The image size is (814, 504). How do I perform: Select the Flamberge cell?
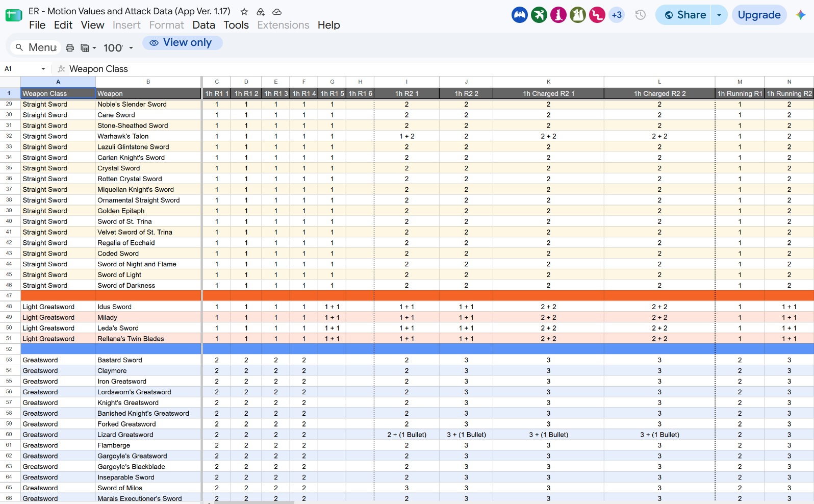(148, 445)
